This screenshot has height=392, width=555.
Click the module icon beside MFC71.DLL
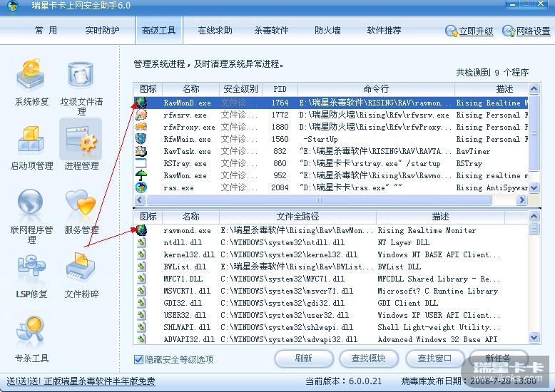(141, 279)
